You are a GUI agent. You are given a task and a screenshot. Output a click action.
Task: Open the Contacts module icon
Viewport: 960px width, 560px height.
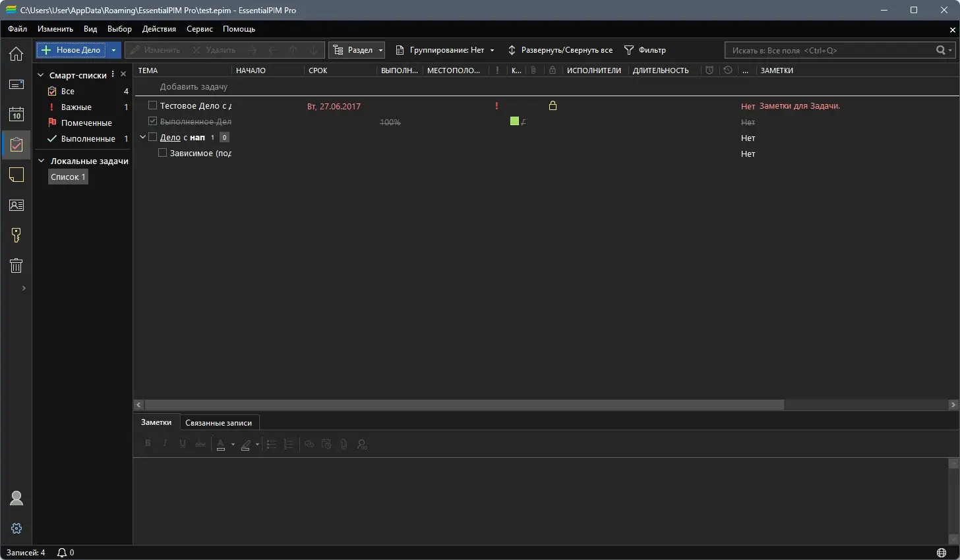16,205
